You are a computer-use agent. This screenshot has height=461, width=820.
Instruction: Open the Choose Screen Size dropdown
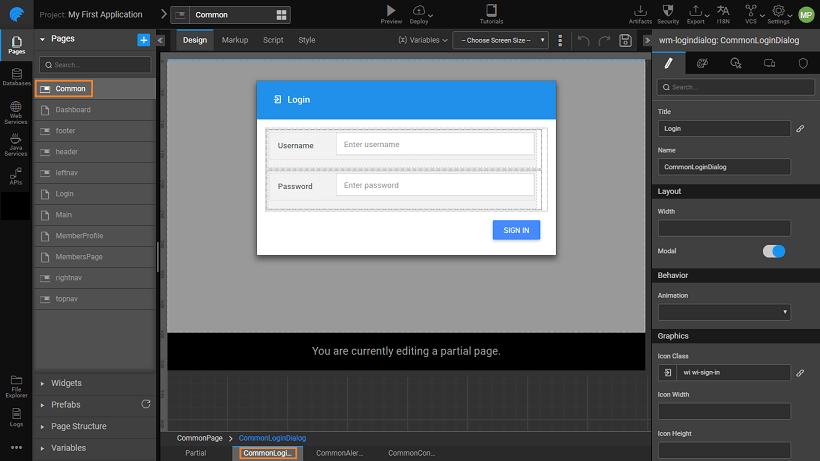[x=500, y=40]
